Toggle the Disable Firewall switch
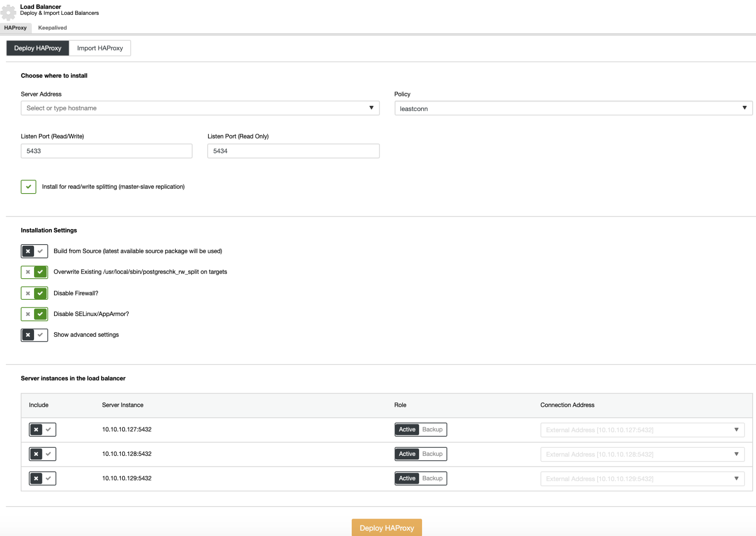 pos(34,293)
